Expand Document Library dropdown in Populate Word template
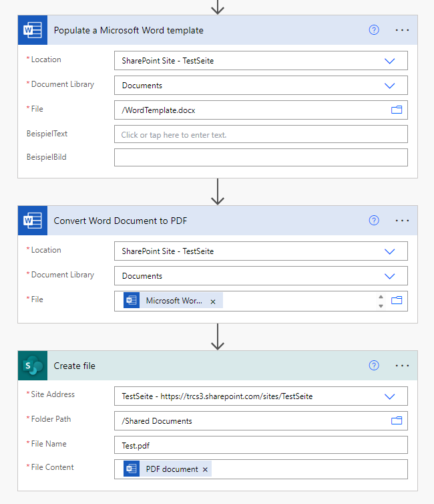Screen dimensions: 434x504 [x=389, y=86]
